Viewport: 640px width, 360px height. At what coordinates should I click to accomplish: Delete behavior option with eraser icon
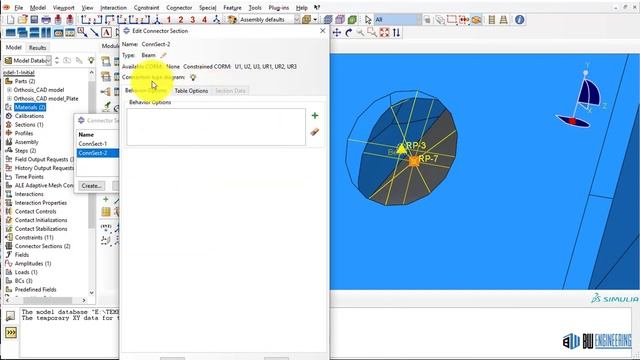coord(315,132)
